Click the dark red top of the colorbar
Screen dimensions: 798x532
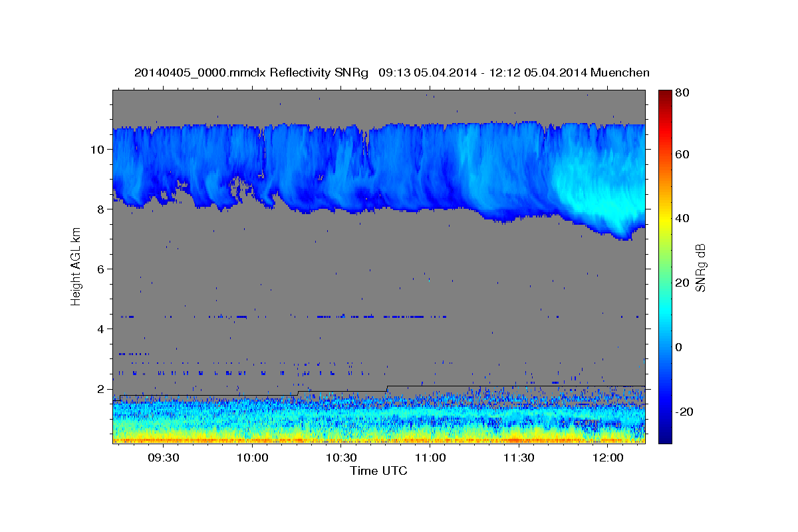pos(664,93)
